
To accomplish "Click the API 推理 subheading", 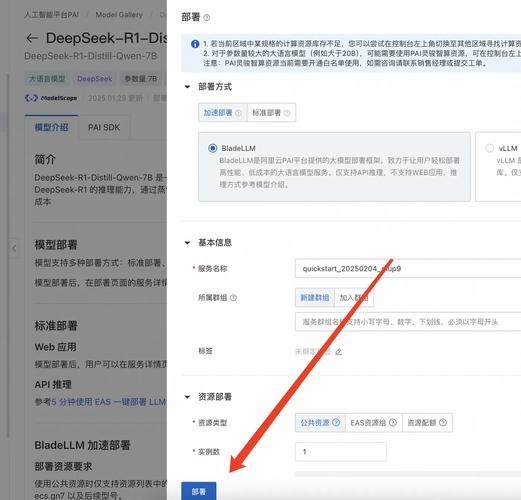I will tap(53, 384).
